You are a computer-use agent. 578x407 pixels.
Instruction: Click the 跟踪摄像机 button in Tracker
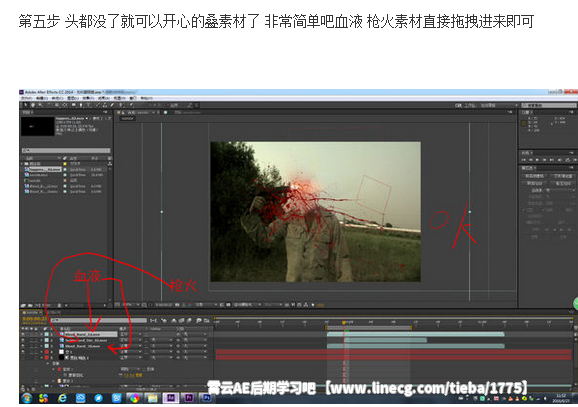(x=534, y=176)
